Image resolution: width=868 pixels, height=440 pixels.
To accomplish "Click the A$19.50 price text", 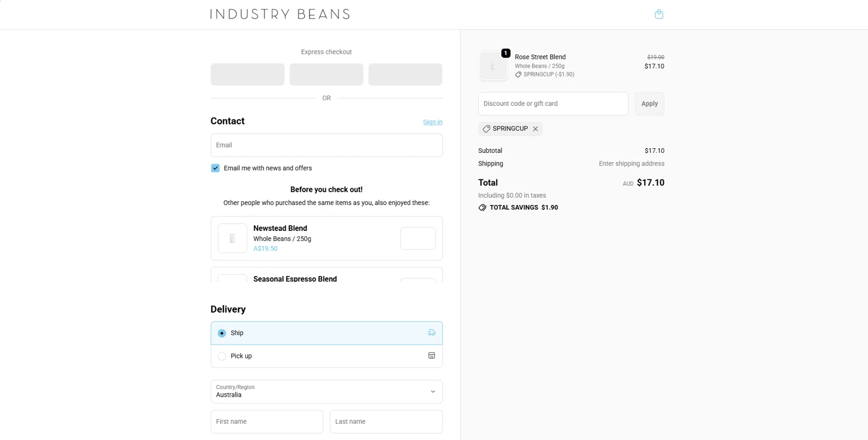I will [265, 249].
